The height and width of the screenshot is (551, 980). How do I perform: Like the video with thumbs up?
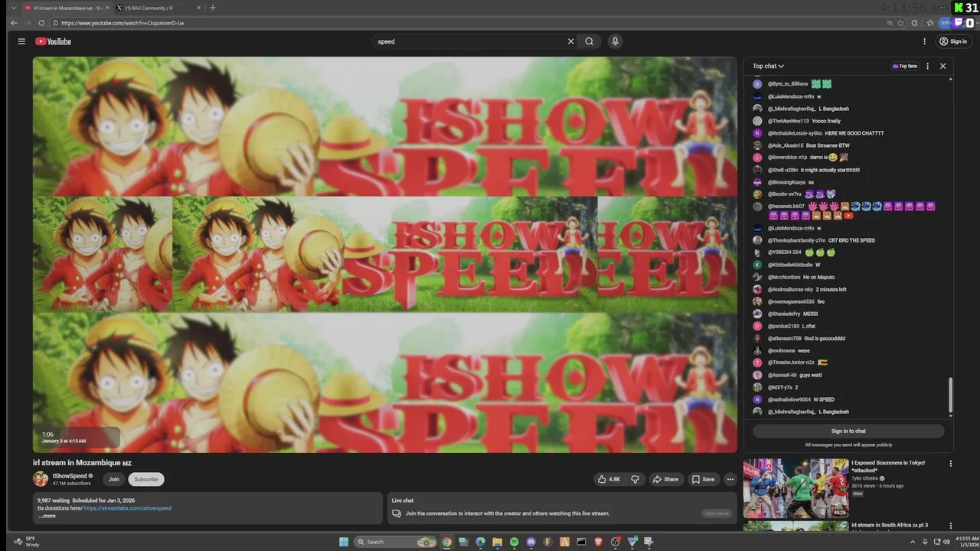click(x=609, y=479)
